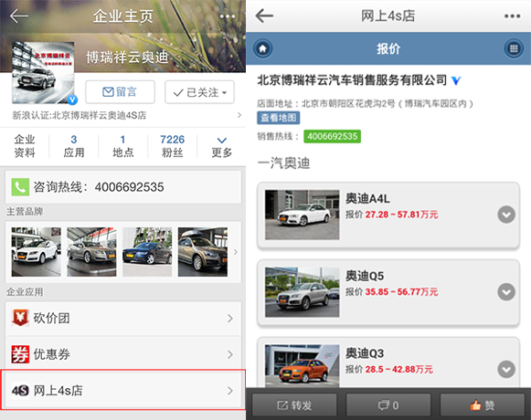Viewport: 531px width, 420px height.
Task: Tap the red 券 coupon icon
Action: 20,354
